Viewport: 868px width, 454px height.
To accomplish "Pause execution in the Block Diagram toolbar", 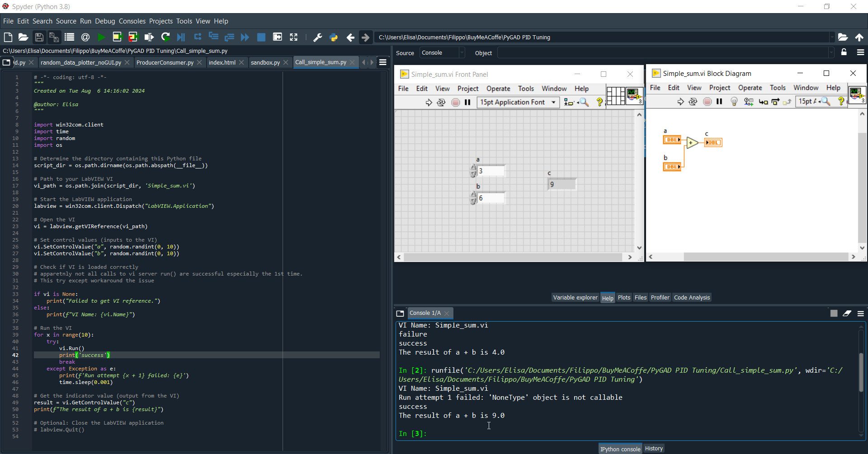I will [719, 102].
